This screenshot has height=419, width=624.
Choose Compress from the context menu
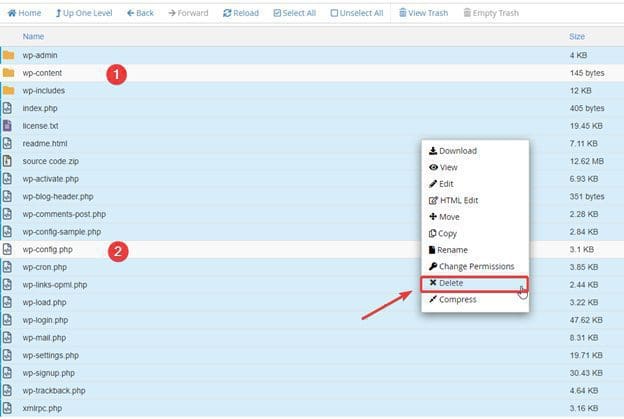coord(457,299)
